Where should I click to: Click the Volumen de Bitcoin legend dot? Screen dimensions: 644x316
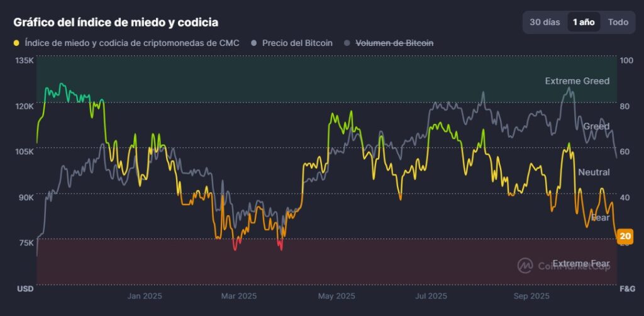tap(347, 43)
